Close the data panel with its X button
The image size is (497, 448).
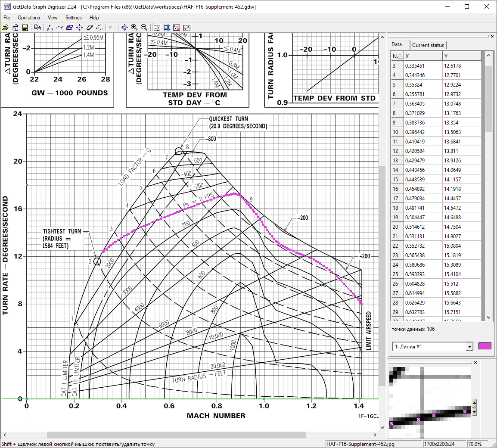point(492,37)
